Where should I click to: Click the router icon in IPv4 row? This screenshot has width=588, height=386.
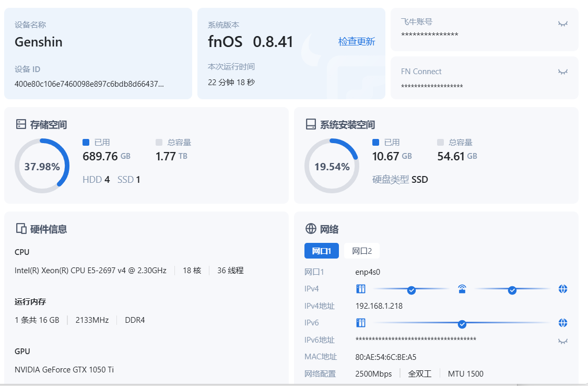(x=462, y=289)
